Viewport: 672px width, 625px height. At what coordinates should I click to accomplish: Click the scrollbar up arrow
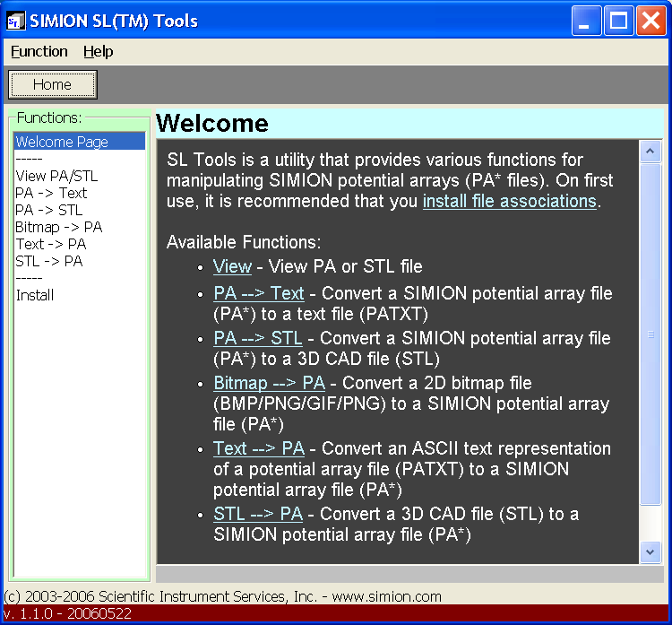(650, 151)
